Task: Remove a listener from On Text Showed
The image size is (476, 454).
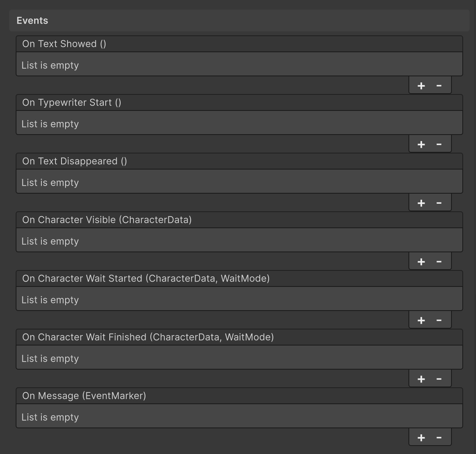Action: (x=439, y=86)
